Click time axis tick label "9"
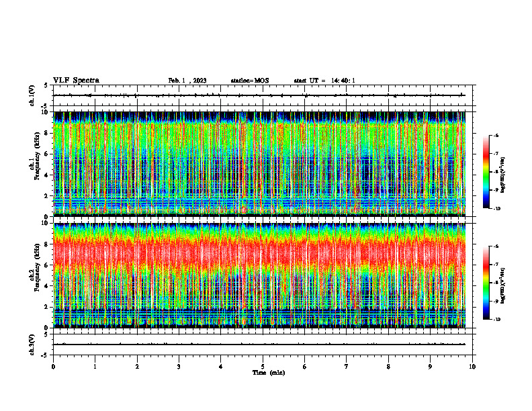The width and height of the screenshot is (532, 411). point(430,367)
